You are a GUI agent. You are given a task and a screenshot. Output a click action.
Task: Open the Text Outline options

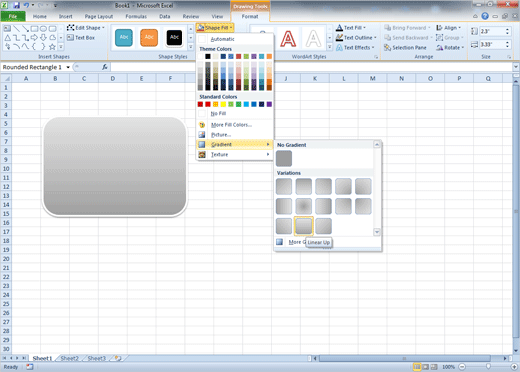point(356,38)
